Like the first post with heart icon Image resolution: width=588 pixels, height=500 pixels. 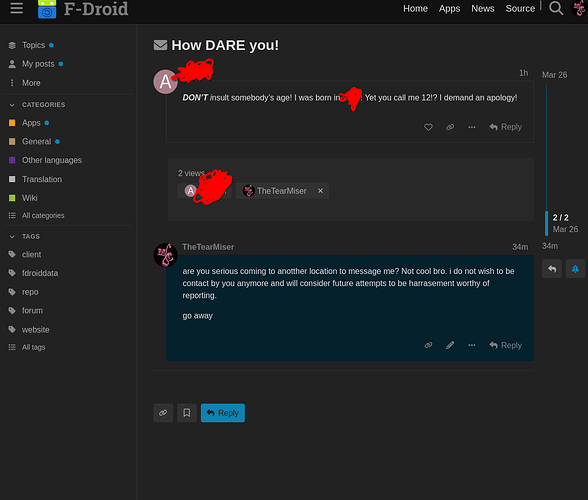(428, 127)
